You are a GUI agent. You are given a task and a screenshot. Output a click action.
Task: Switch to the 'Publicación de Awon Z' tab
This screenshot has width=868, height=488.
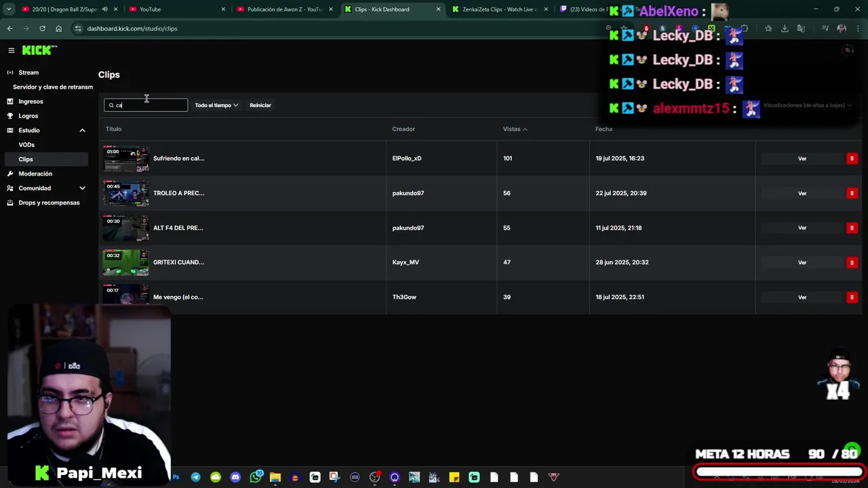click(283, 9)
